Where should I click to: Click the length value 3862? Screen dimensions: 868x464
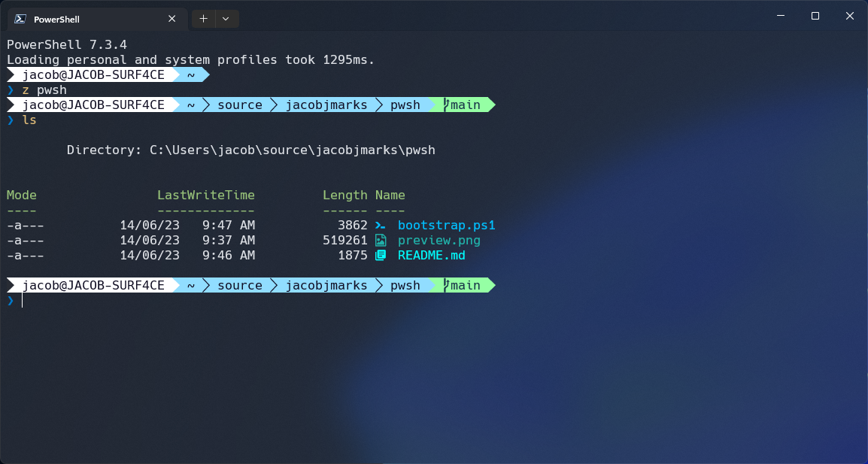(x=353, y=226)
